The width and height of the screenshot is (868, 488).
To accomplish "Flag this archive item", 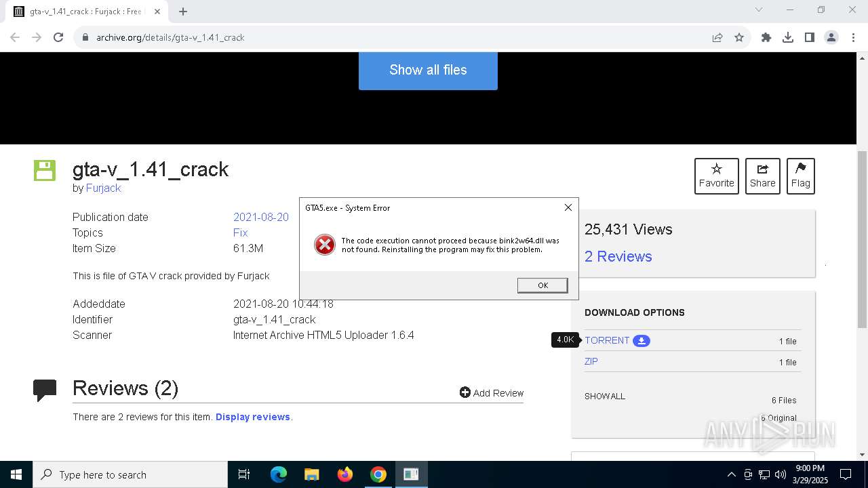I will [801, 176].
